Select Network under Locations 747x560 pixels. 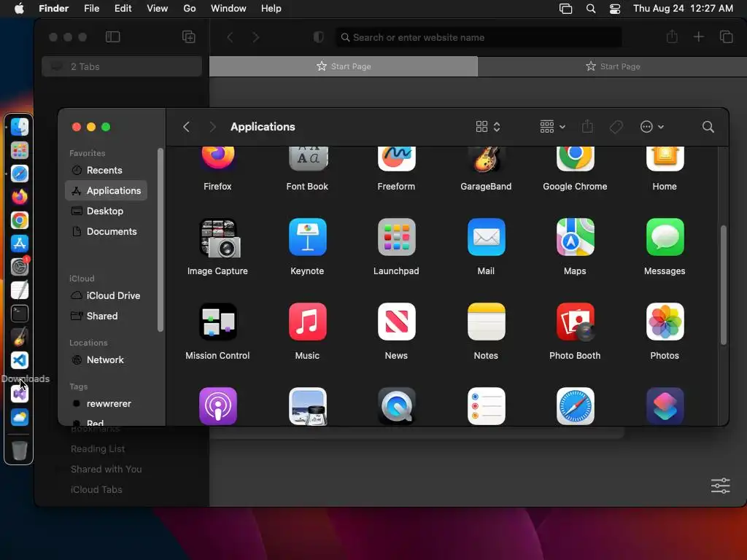(107, 360)
